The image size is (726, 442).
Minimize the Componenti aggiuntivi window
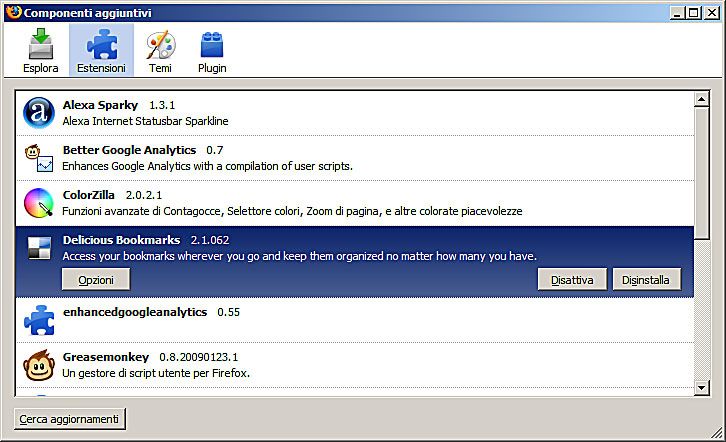tap(677, 12)
